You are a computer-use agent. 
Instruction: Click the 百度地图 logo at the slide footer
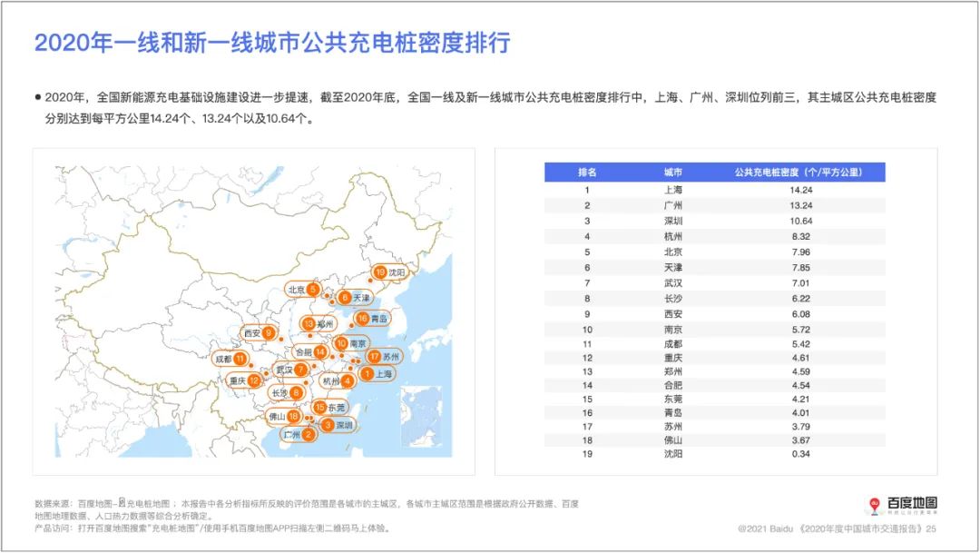[x=901, y=505]
